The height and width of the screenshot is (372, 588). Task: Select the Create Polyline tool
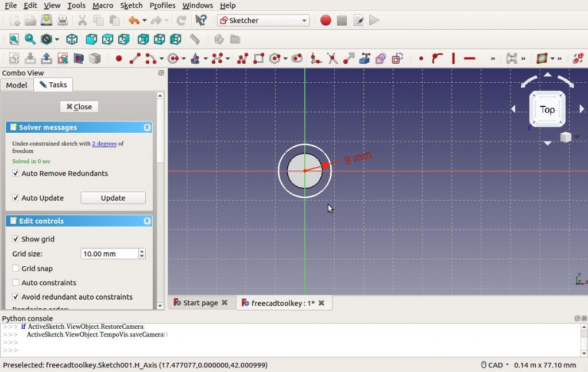tap(243, 59)
